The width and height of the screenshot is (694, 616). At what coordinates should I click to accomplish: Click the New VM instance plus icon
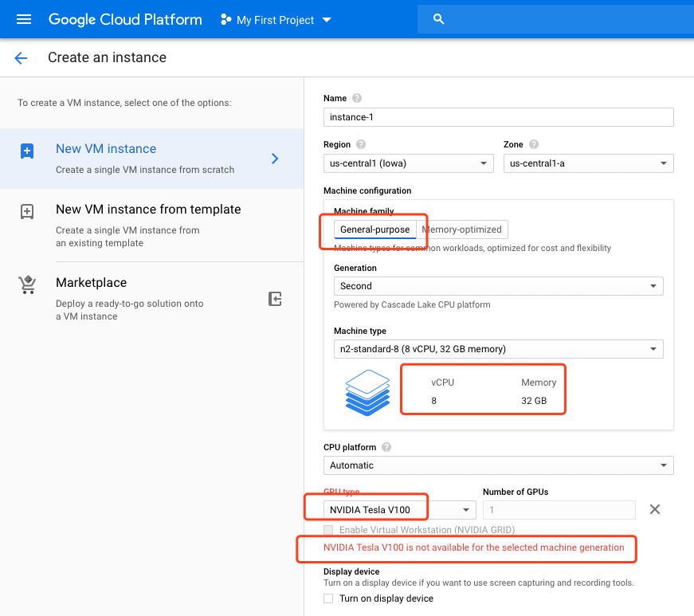point(27,151)
